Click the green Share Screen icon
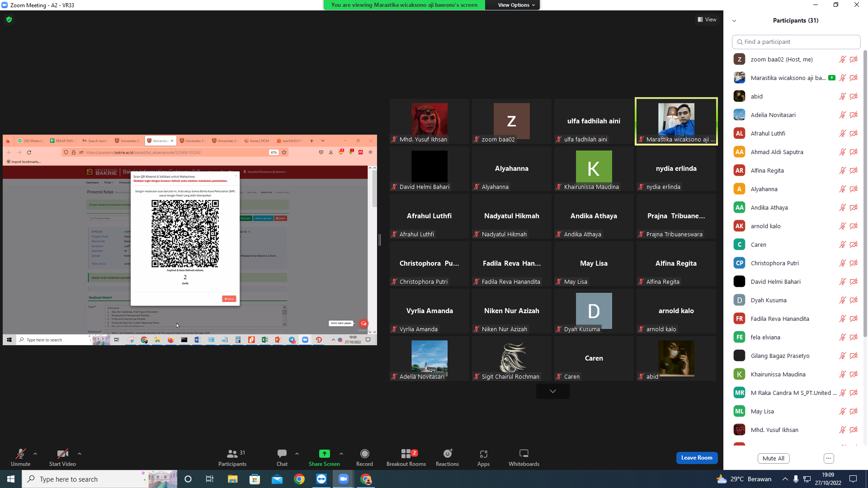Viewport: 868px width, 488px height. pos(324,454)
